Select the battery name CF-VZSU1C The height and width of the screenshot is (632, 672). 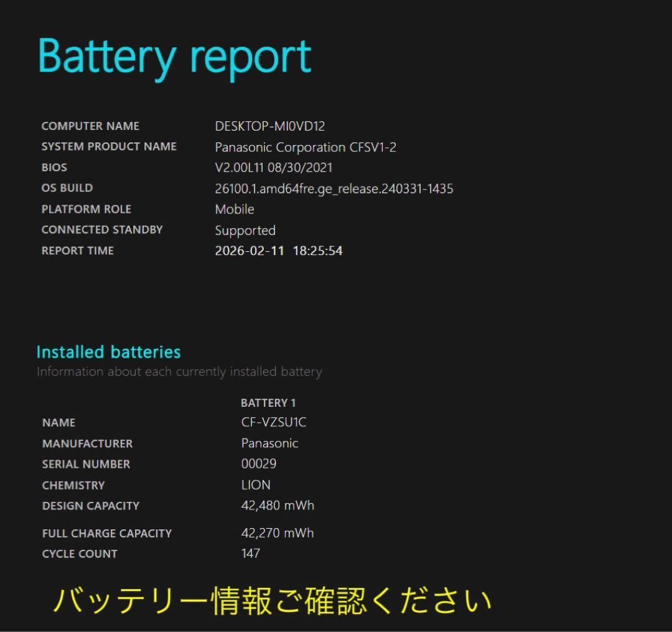point(273,422)
